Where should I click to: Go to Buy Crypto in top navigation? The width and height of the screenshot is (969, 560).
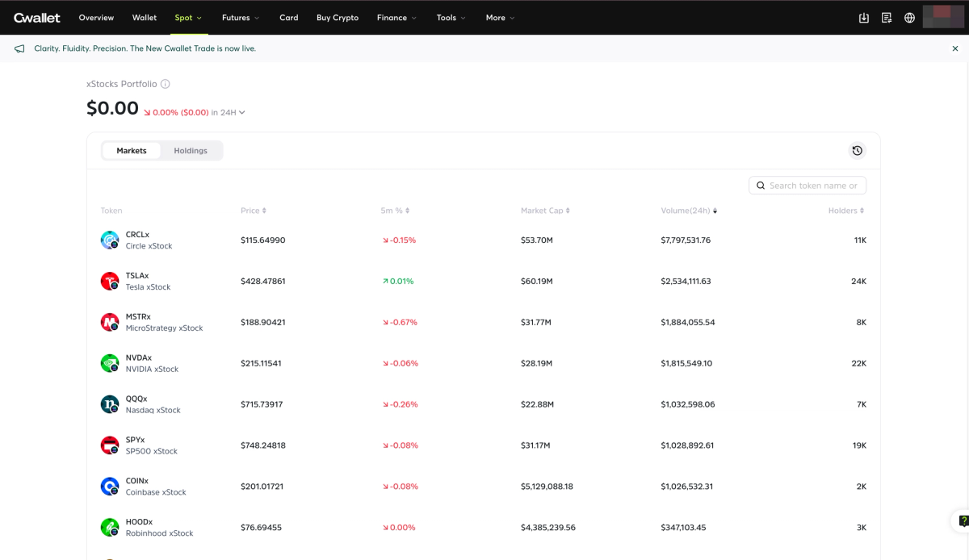pos(338,18)
